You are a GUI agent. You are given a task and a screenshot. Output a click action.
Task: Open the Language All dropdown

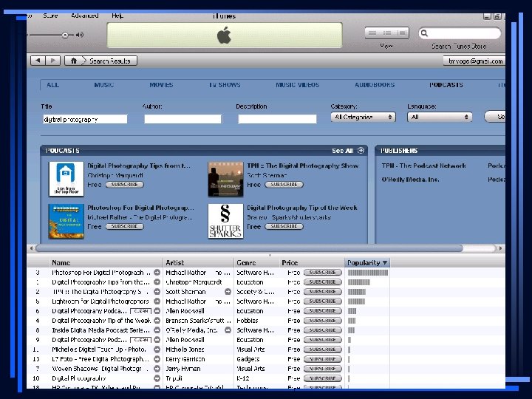[x=440, y=117]
